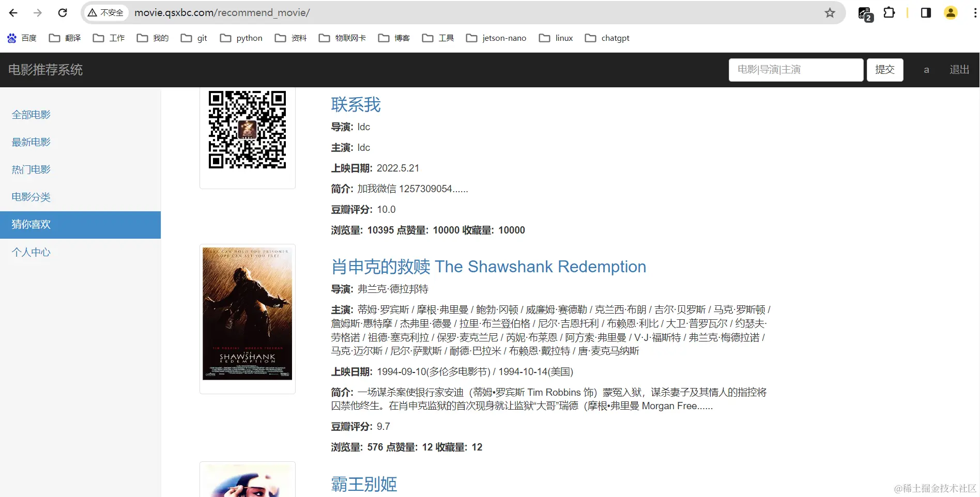
Task: Open the jetson-nano bookmarks folder
Action: click(x=495, y=38)
